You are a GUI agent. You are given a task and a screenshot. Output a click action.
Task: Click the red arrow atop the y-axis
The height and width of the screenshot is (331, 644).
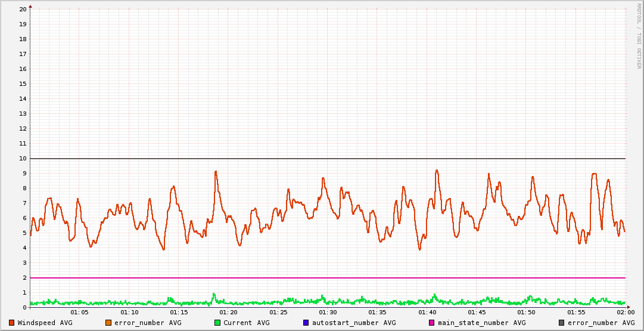pos(30,6)
